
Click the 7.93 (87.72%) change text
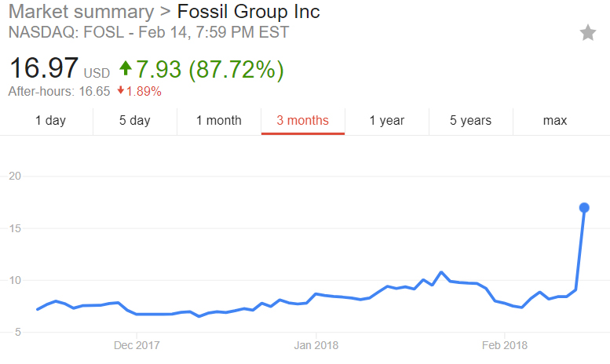(x=210, y=69)
